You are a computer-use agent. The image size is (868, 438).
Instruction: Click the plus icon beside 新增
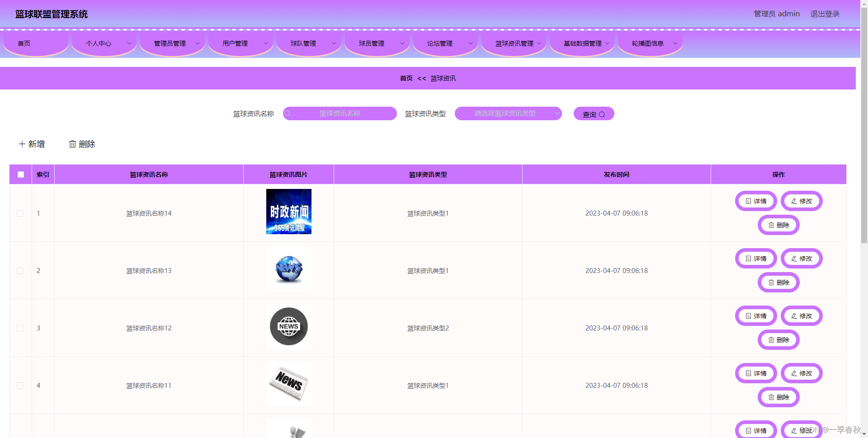[x=22, y=144]
